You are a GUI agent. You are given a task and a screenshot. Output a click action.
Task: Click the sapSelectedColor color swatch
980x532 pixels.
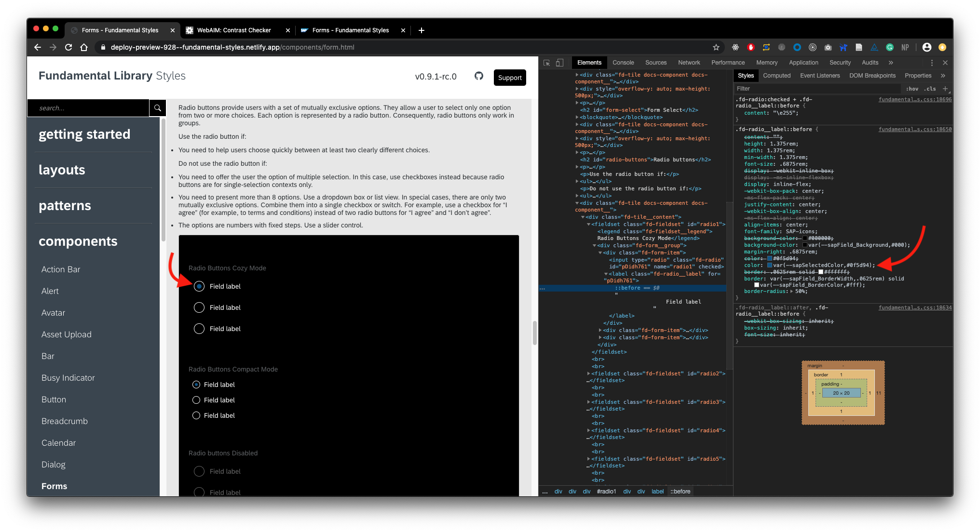point(769,265)
